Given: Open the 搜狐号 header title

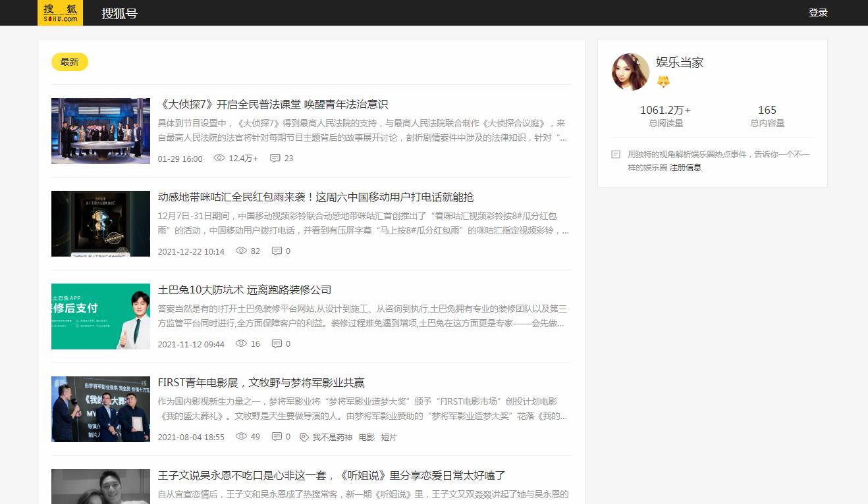Looking at the screenshot, I should coord(119,13).
